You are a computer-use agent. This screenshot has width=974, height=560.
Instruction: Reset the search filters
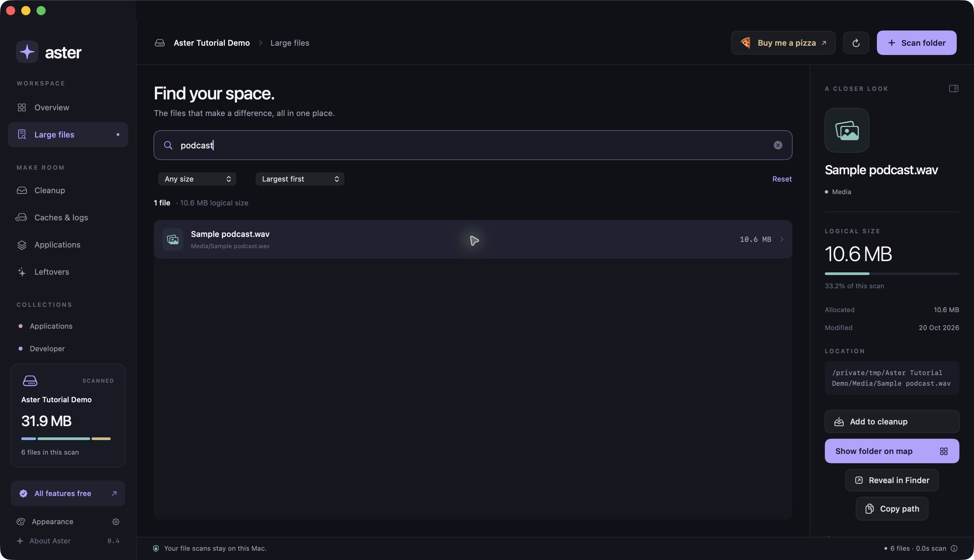(782, 179)
